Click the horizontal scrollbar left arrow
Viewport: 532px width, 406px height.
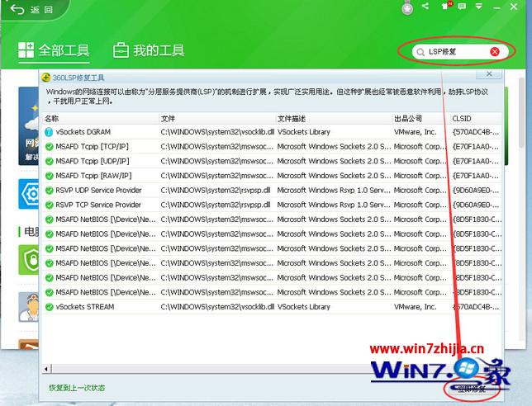coord(46,368)
